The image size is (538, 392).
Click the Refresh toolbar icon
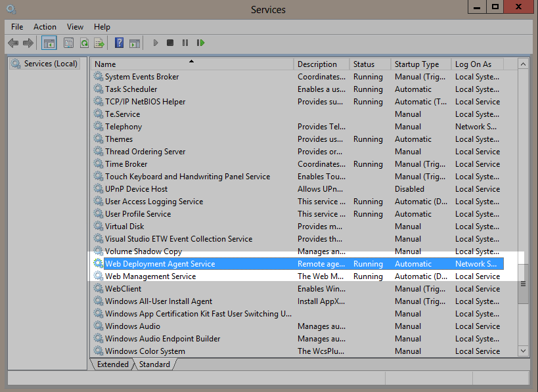coord(84,43)
